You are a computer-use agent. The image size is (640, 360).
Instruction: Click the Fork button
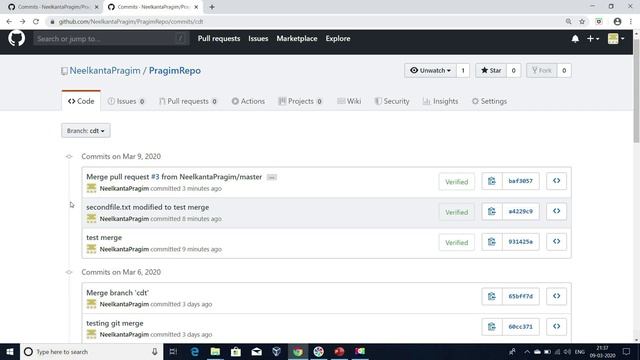[542, 70]
